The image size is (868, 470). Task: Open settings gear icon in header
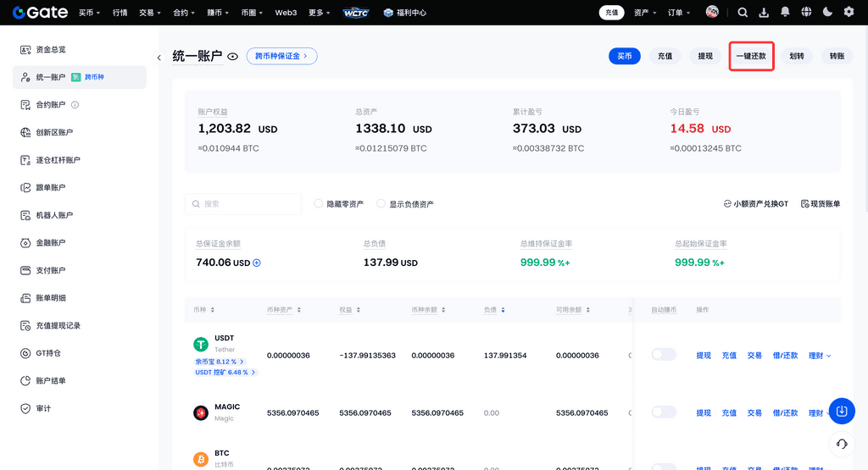coord(849,13)
